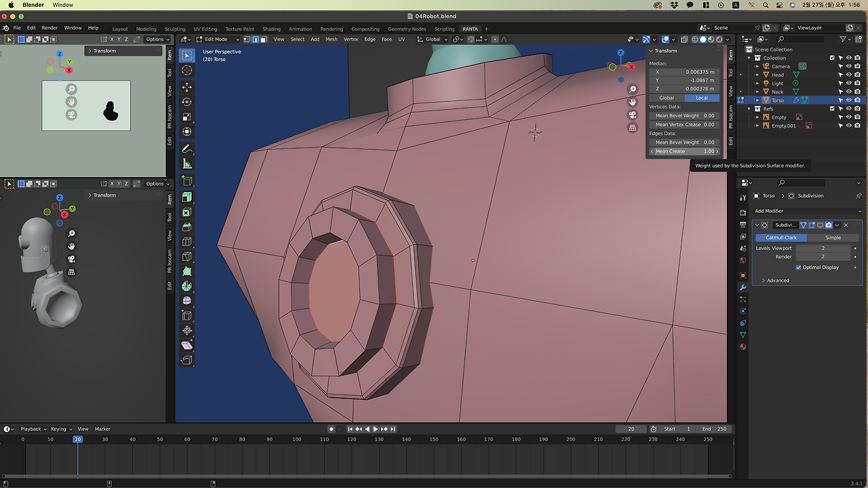Hide the Head object in the outliner
Screen dimensions: 868x488
[x=848, y=75]
